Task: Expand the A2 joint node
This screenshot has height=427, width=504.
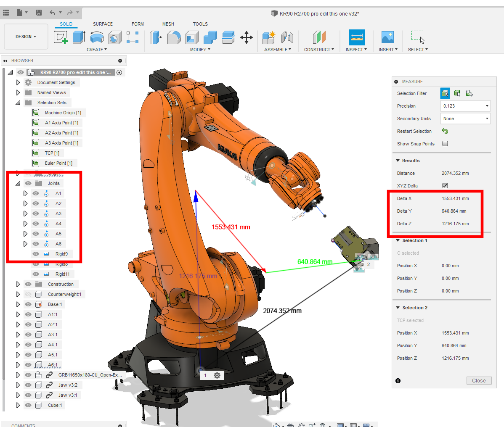Action: coord(25,203)
